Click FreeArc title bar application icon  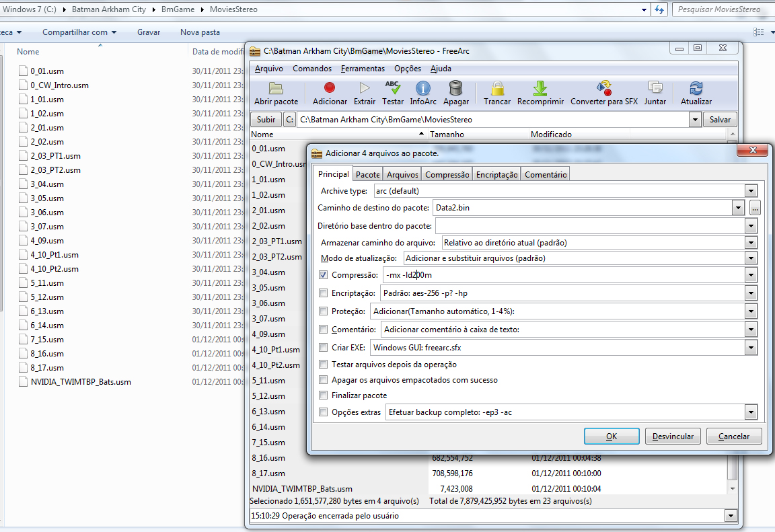pos(254,51)
